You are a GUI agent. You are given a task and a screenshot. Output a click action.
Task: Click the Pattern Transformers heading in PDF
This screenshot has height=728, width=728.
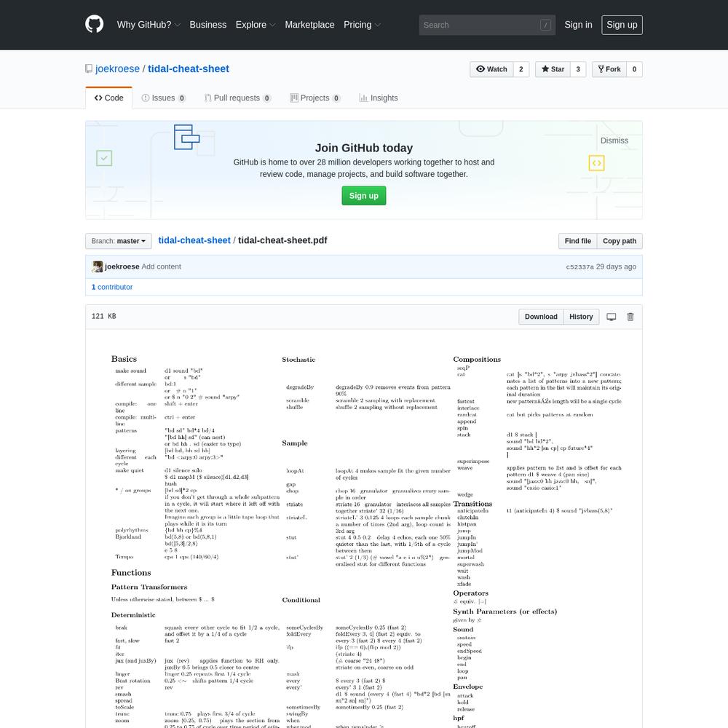149,587
